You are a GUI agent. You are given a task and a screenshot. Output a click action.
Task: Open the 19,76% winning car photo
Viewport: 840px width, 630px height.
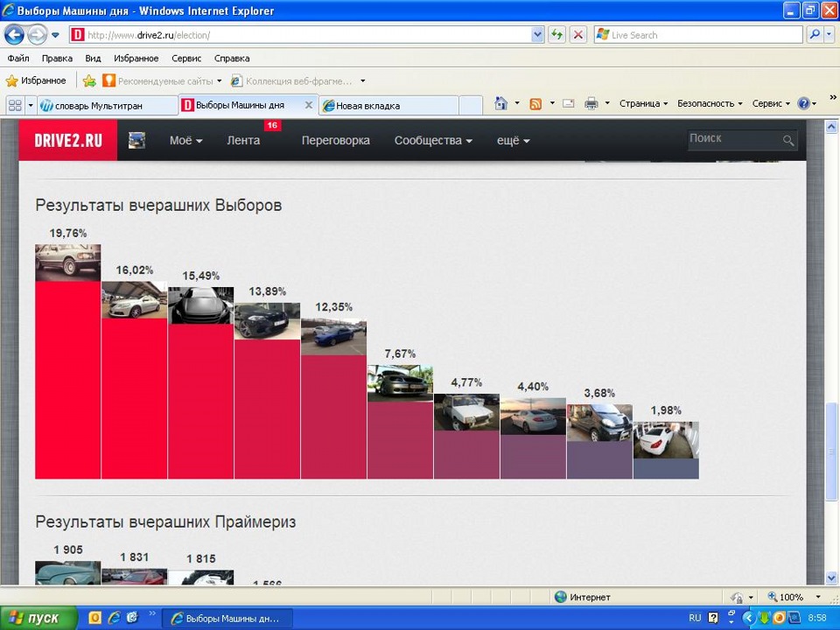point(68,262)
